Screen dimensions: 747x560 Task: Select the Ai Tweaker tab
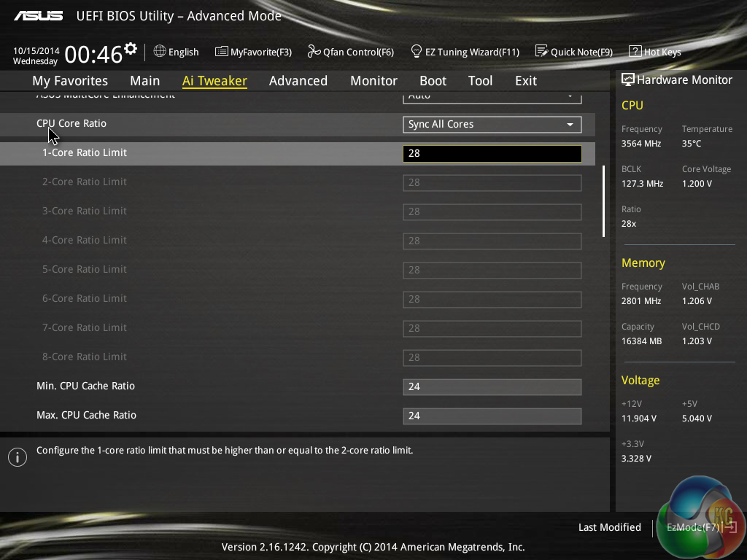pos(214,81)
